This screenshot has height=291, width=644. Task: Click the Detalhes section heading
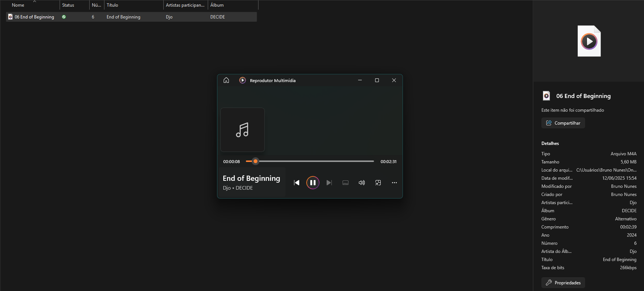pyautogui.click(x=550, y=143)
